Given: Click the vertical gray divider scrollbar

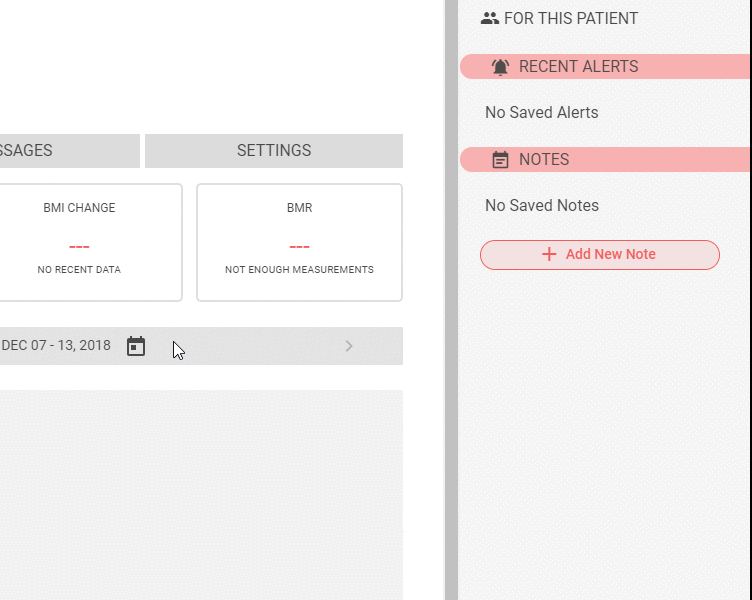Looking at the screenshot, I should [451, 300].
